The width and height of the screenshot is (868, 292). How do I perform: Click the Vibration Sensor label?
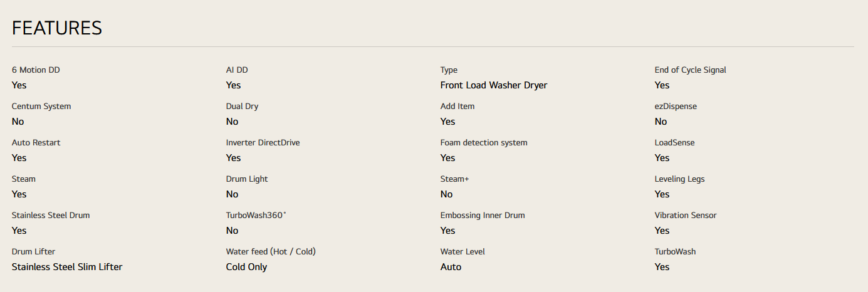coord(686,216)
